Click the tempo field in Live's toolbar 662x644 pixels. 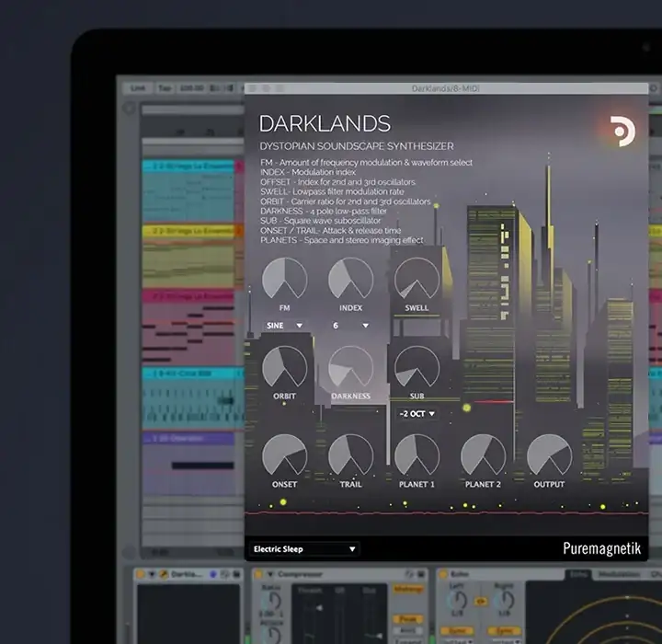coord(191,88)
